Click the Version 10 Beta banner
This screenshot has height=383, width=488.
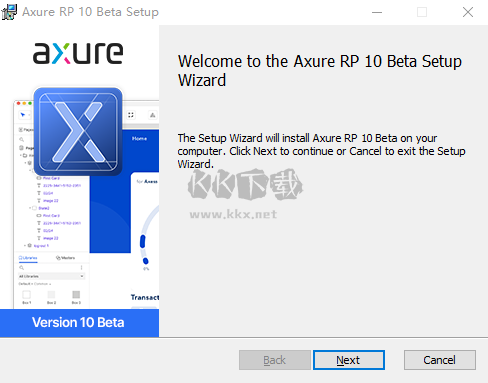[x=79, y=323]
